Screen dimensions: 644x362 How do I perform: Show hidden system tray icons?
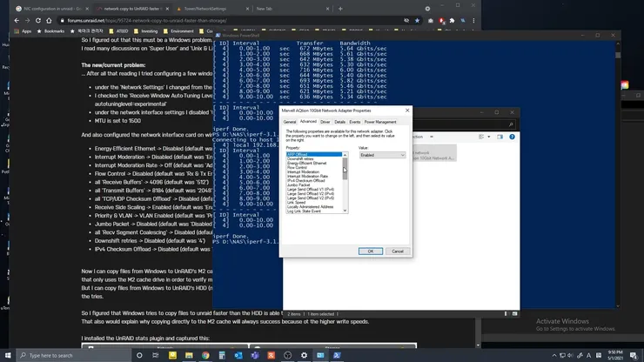[x=554, y=355]
